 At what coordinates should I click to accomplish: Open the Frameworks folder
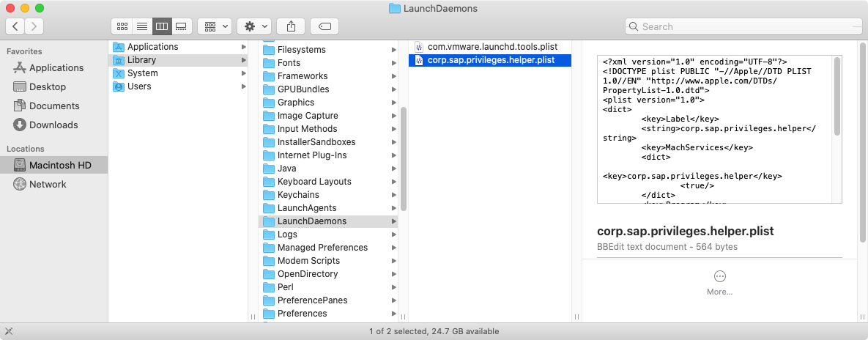(329, 76)
